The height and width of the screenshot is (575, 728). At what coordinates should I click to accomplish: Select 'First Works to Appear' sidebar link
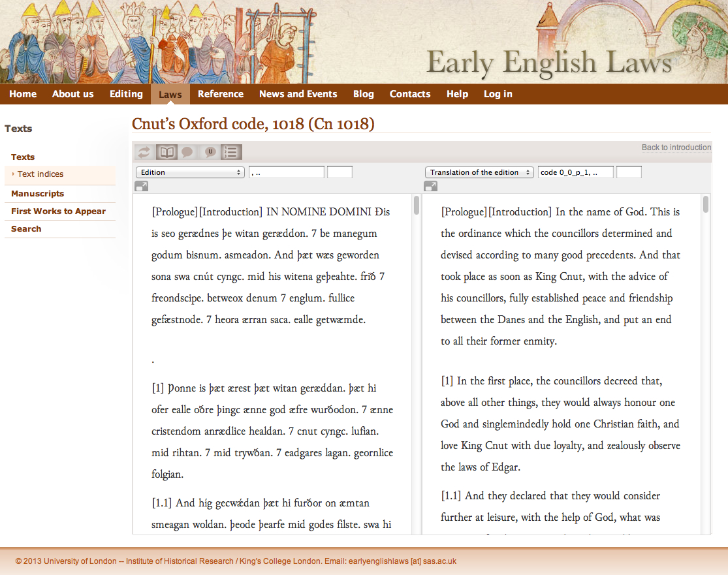point(58,211)
